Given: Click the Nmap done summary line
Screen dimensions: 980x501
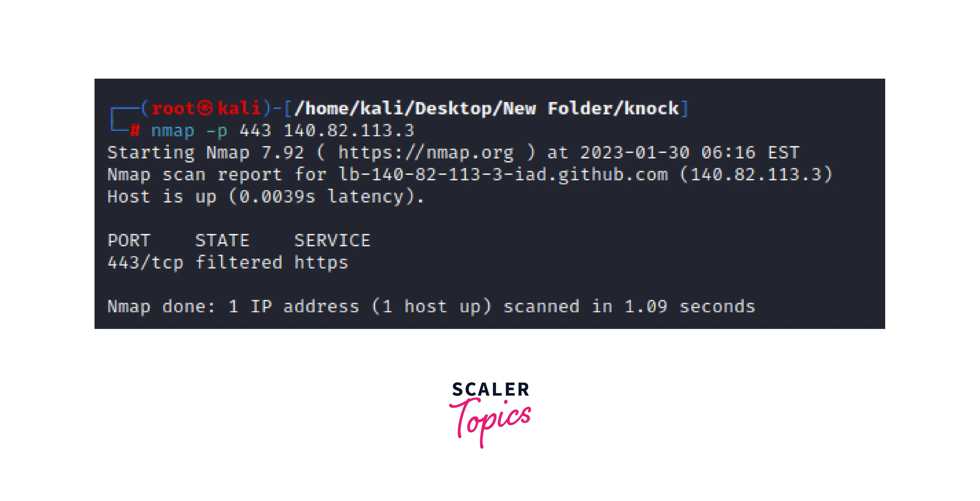Looking at the screenshot, I should click(431, 307).
